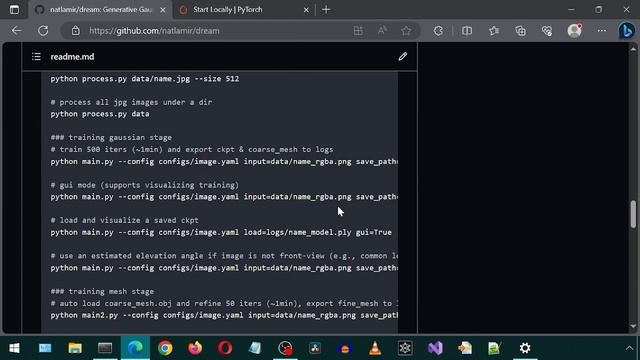Click '# process all jpg images under a dir' comment
Image resolution: width=640 pixels, height=360 pixels.
[131, 102]
